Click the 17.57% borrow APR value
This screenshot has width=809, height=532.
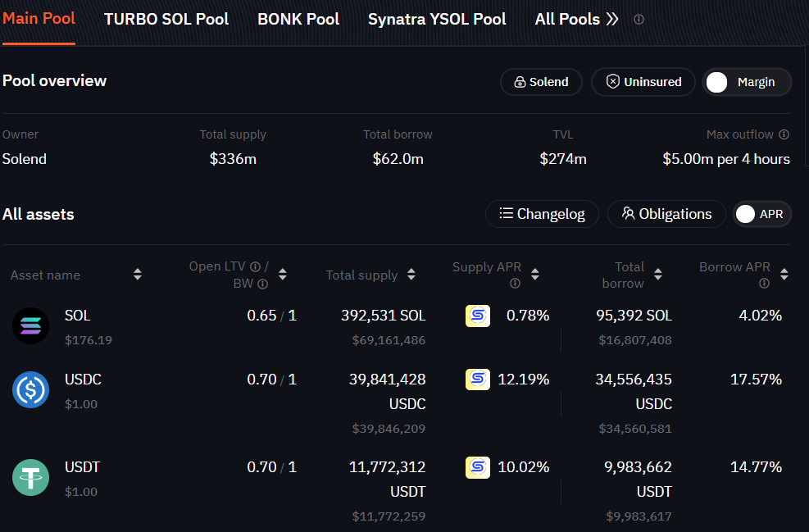click(757, 380)
